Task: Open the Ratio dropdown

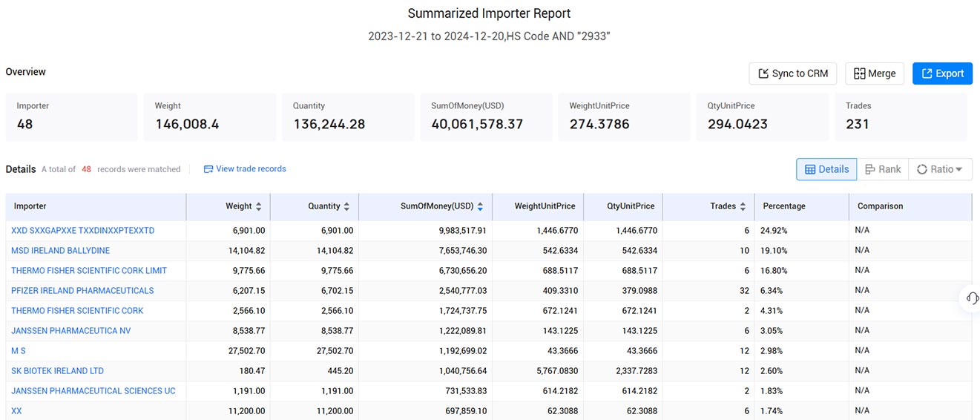Action: coord(940,169)
